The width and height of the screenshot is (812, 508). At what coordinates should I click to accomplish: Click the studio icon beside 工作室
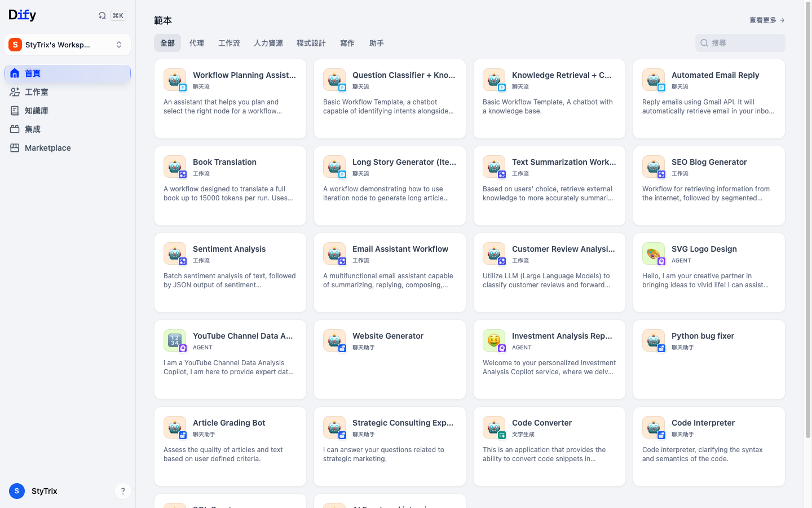[x=15, y=92]
